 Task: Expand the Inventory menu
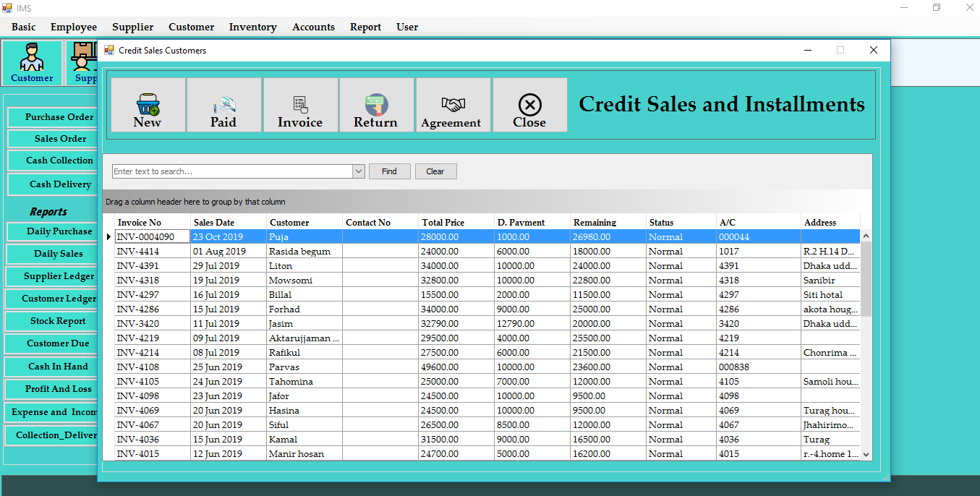point(252,27)
